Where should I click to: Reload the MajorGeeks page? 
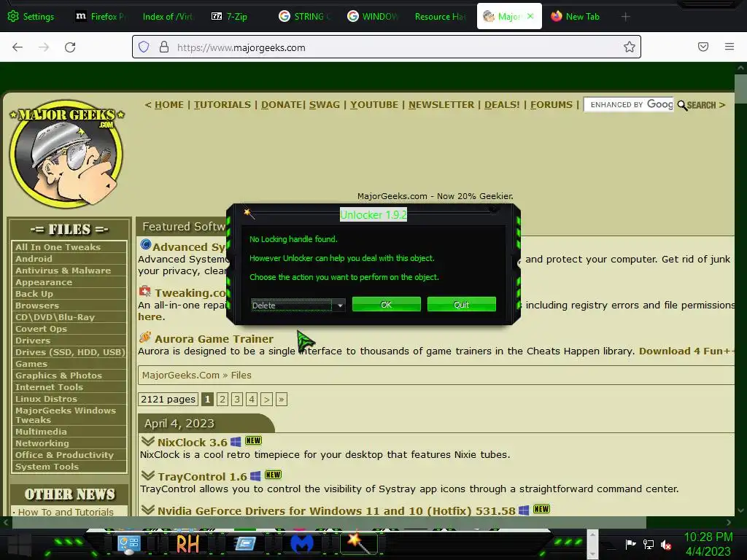[70, 47]
